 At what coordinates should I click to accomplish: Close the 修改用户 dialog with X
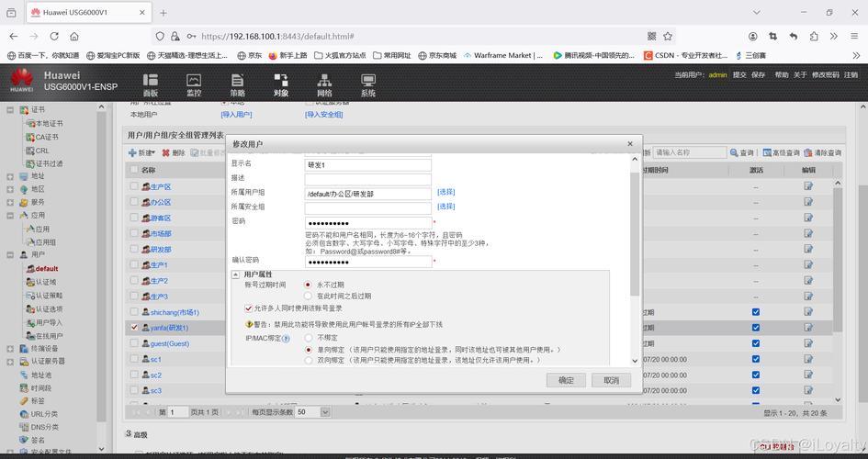click(630, 144)
